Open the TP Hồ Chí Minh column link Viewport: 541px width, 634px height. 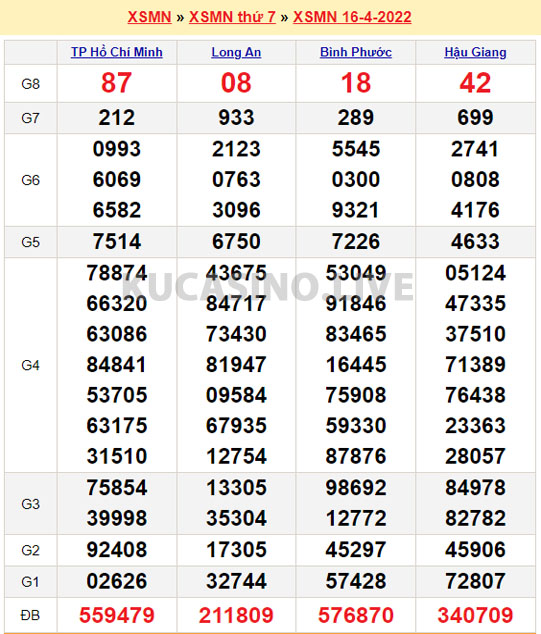pyautogui.click(x=117, y=52)
